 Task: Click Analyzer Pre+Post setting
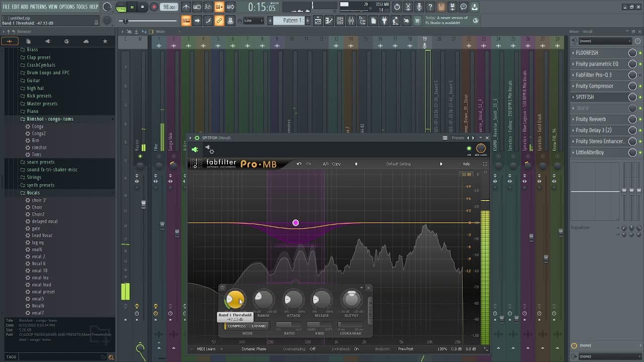(x=406, y=349)
